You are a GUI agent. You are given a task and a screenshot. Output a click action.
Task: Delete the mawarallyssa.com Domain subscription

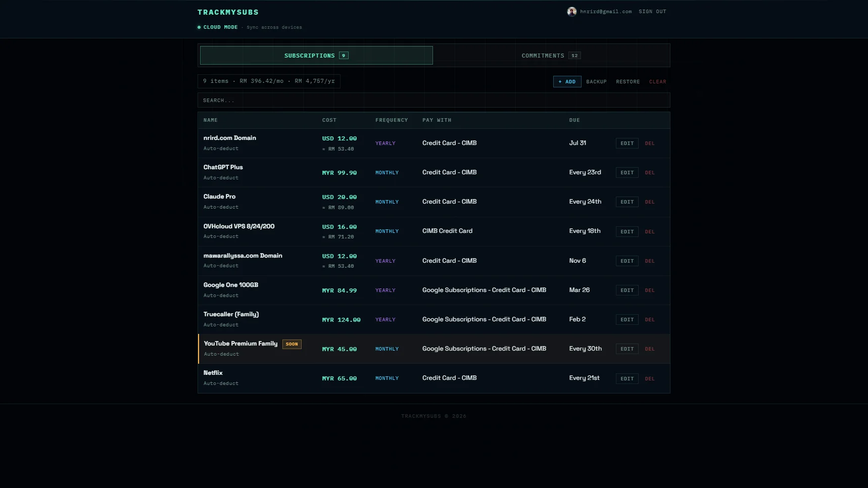tap(650, 261)
